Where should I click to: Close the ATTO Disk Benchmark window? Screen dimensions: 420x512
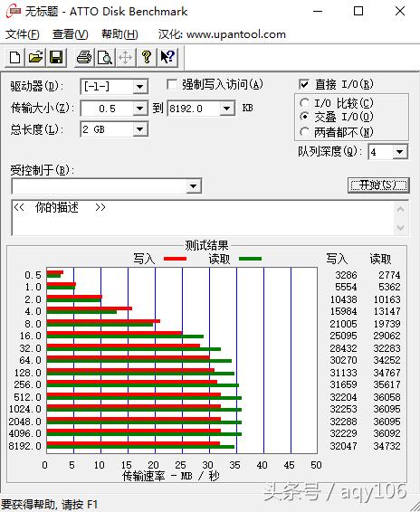(400, 12)
